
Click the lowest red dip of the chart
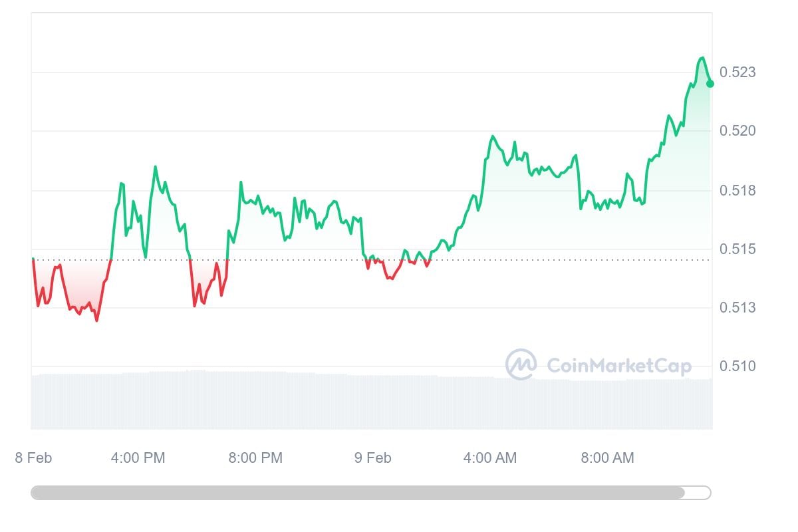click(96, 321)
